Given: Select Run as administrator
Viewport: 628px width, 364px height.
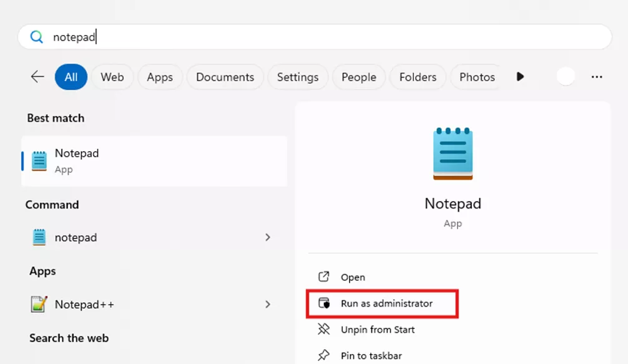Looking at the screenshot, I should click(x=383, y=303).
